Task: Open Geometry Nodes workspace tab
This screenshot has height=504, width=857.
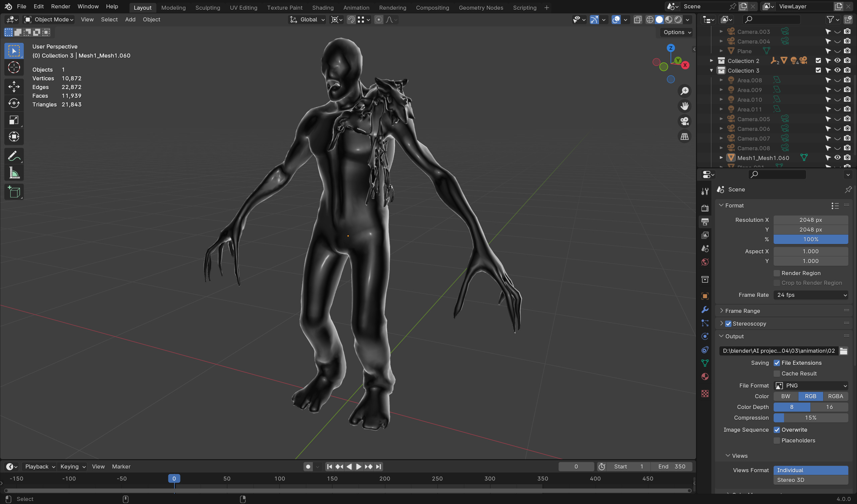Action: click(481, 7)
